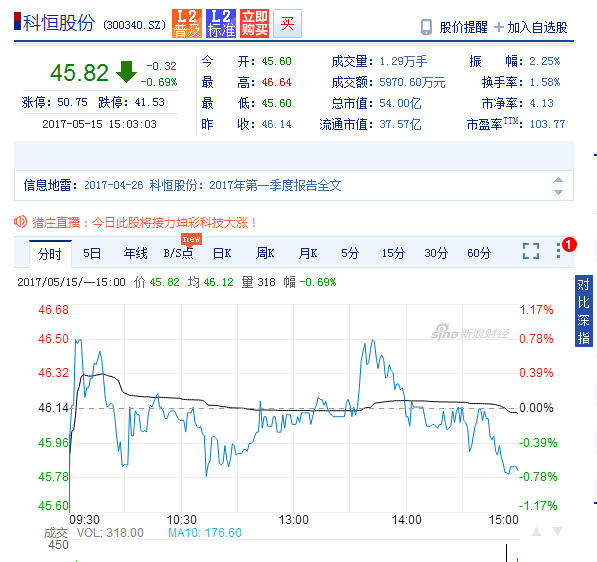Switch to the 5日 chart tab
The width and height of the screenshot is (597, 562).
point(92,253)
